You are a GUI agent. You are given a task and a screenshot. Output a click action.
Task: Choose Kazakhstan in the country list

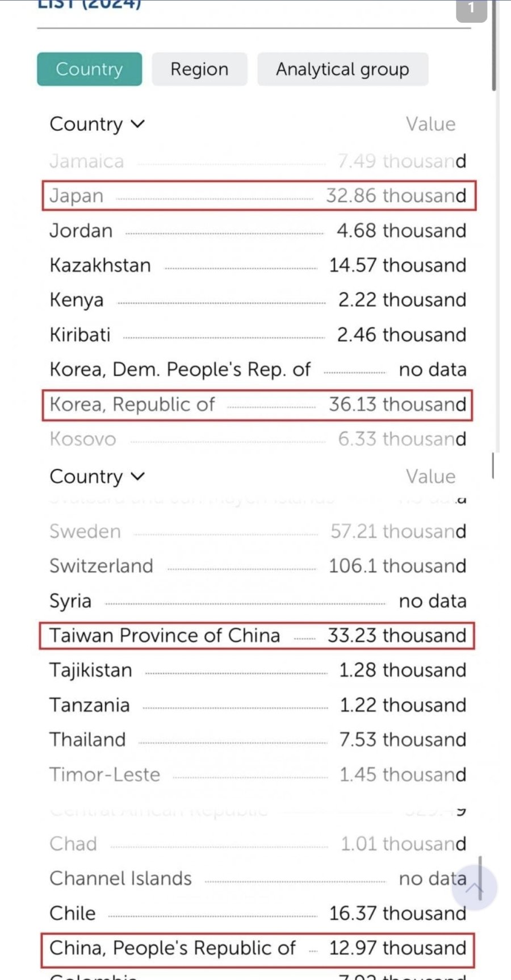pyautogui.click(x=258, y=265)
